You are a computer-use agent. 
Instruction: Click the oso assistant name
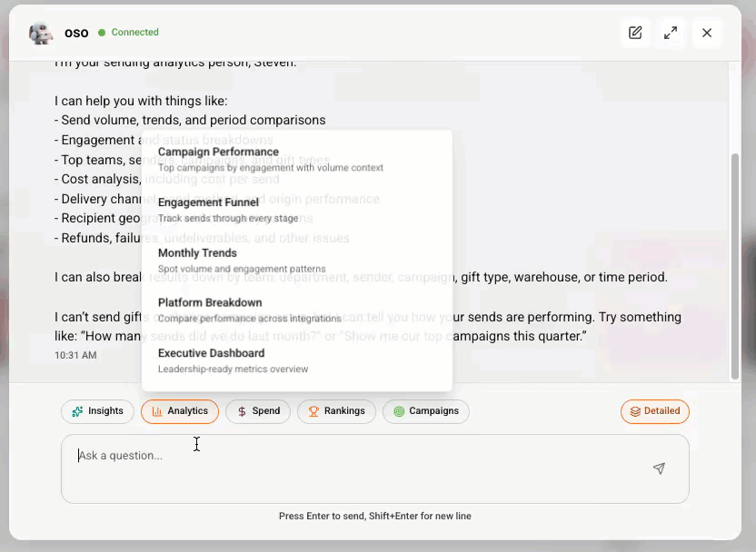click(x=76, y=33)
